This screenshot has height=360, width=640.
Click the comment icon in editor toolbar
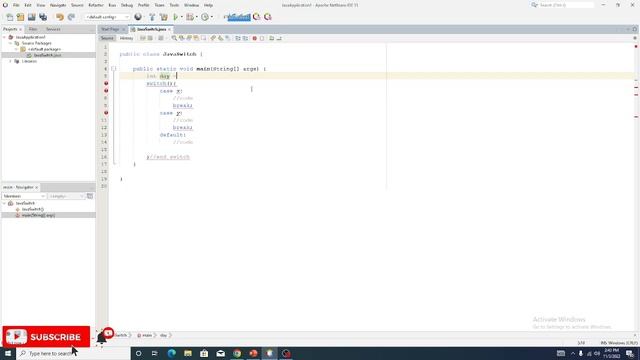[271, 38]
